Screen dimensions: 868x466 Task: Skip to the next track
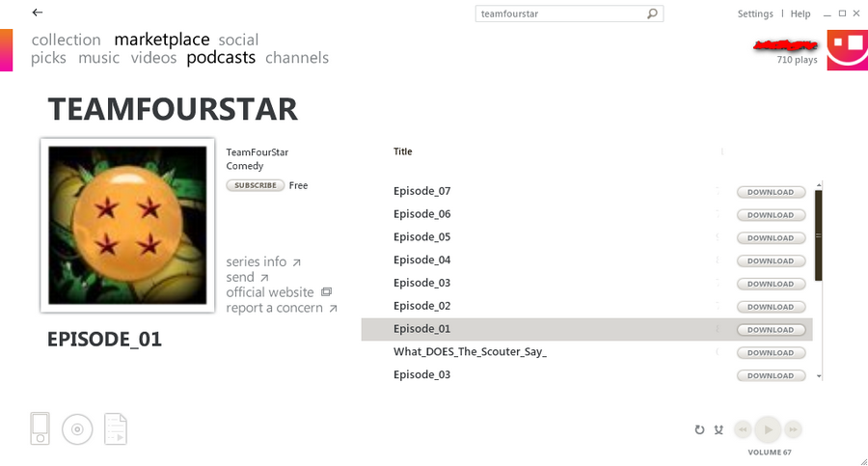coord(793,429)
